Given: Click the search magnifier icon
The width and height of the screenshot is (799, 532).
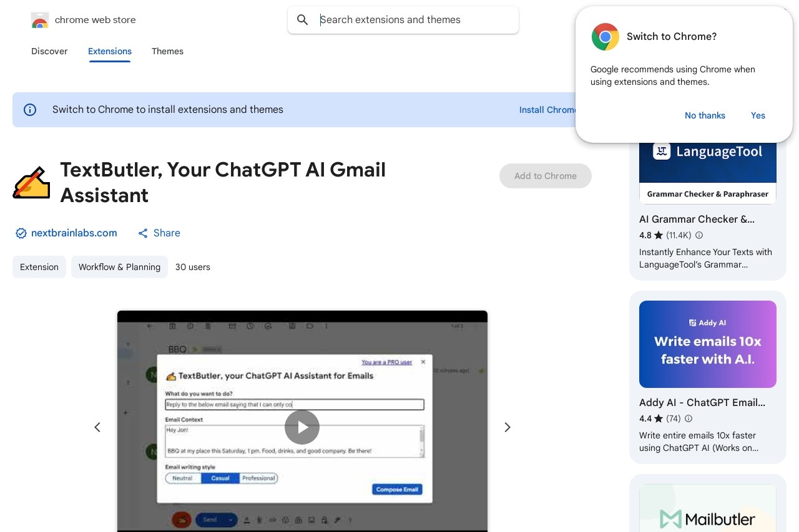Looking at the screenshot, I should click(x=303, y=20).
